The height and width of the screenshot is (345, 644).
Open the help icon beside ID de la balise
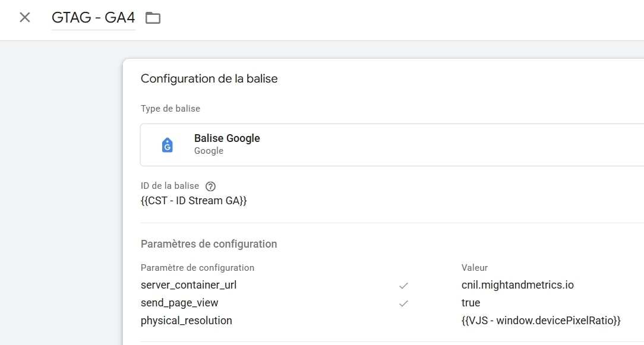tap(210, 185)
